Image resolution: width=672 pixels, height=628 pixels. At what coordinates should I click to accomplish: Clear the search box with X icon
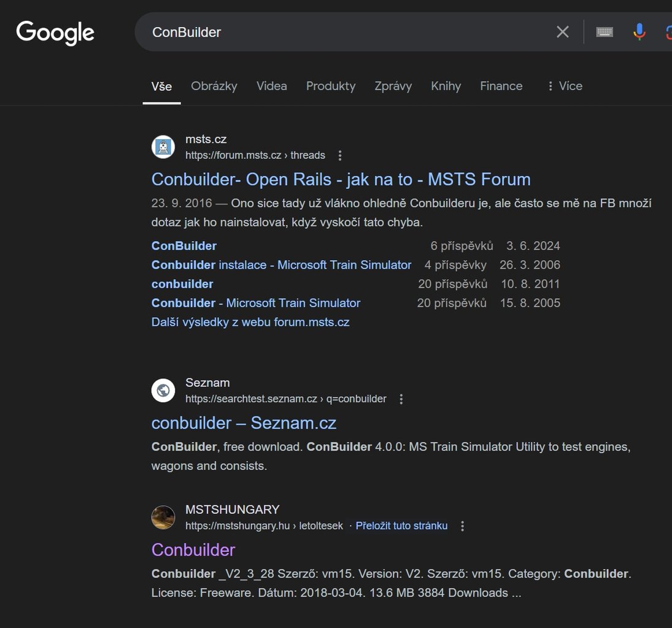[x=562, y=32]
